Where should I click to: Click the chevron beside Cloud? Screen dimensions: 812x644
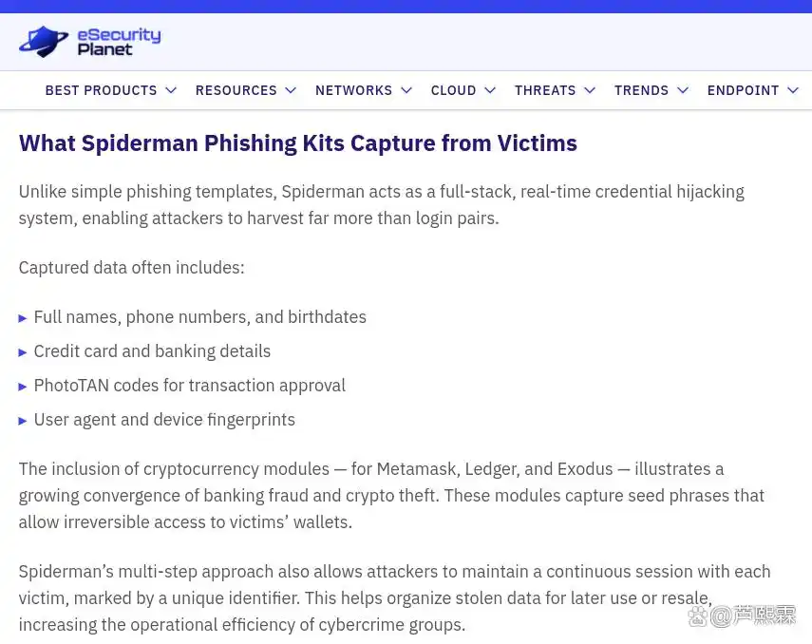[x=490, y=90]
